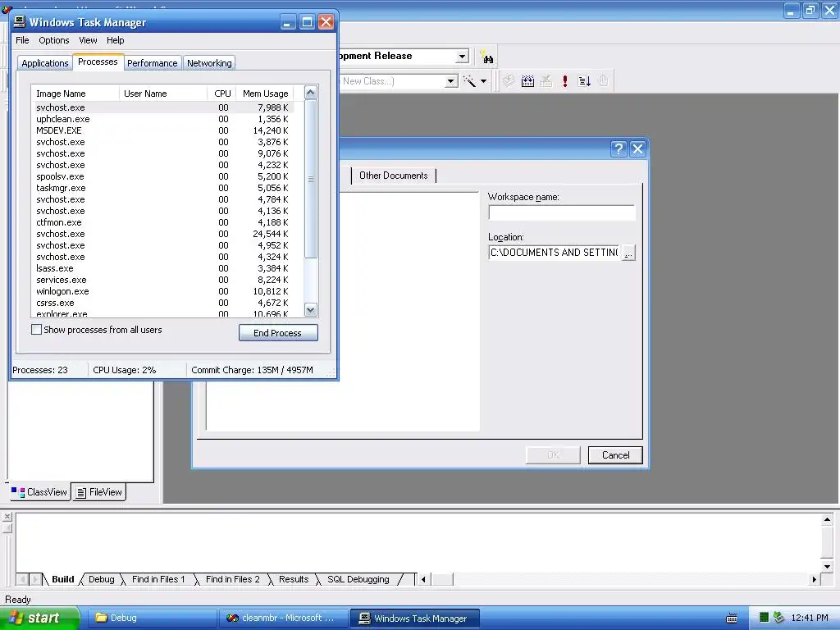
Task: Open the Debug folder taskbar button
Action: [x=151, y=619]
